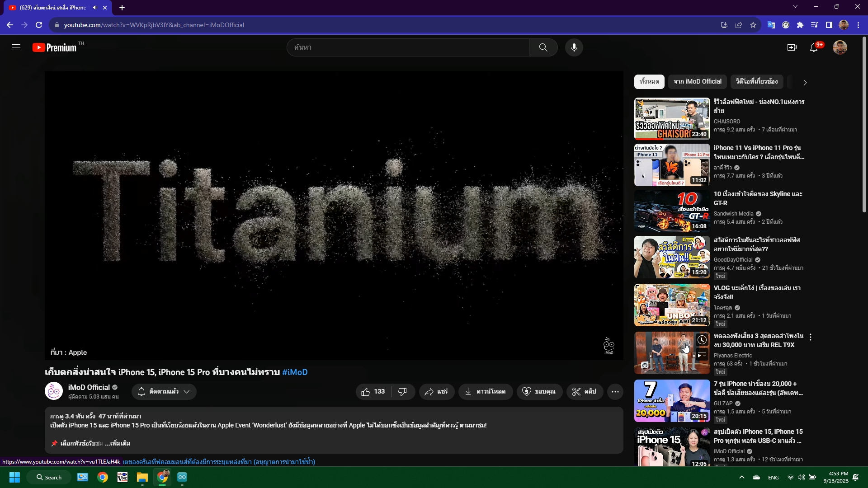868x488 pixels.
Task: Select the 'จาก iMoD Official' chip
Action: point(698,82)
